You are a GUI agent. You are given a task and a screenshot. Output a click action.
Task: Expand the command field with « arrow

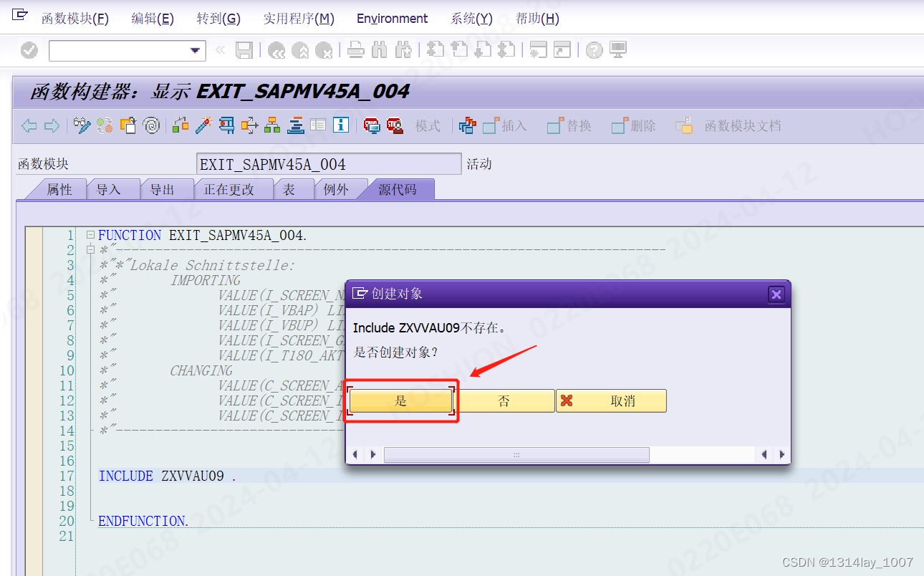220,50
